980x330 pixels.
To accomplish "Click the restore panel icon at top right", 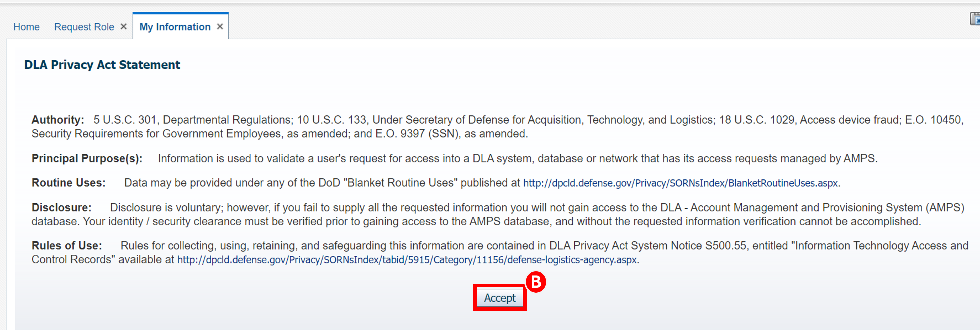I will pos(974,18).
